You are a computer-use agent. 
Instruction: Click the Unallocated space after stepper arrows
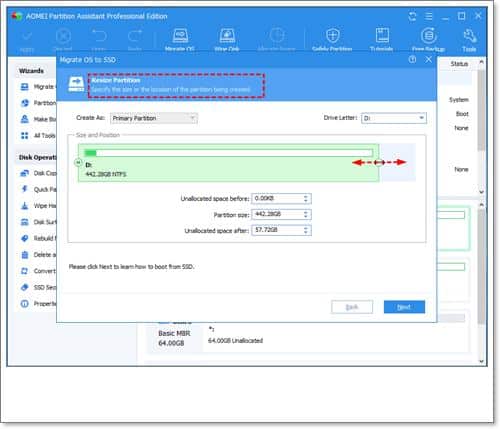pos(306,230)
